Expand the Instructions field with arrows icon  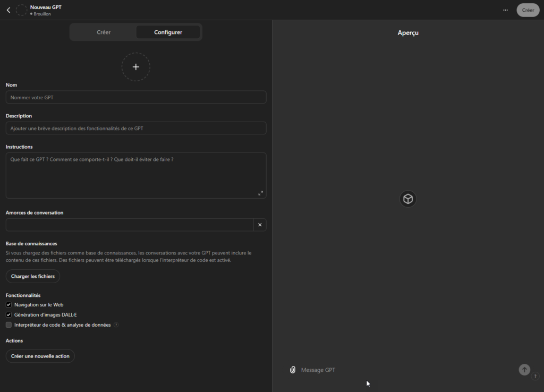click(260, 193)
